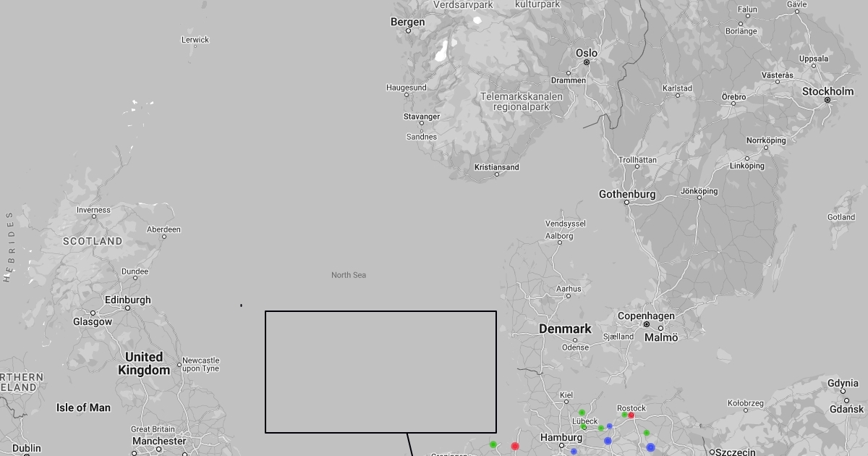Select the small blue marker east of Lübeck
The height and width of the screenshot is (456, 868).
pyautogui.click(x=610, y=426)
